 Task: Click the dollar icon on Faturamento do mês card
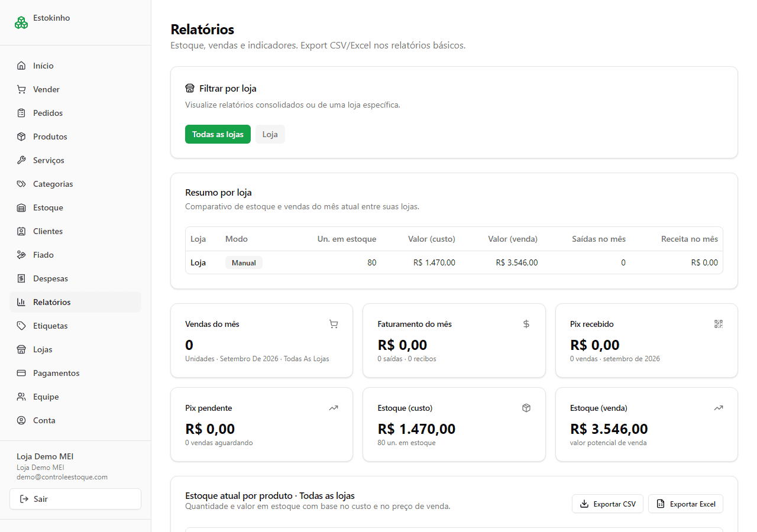(526, 324)
